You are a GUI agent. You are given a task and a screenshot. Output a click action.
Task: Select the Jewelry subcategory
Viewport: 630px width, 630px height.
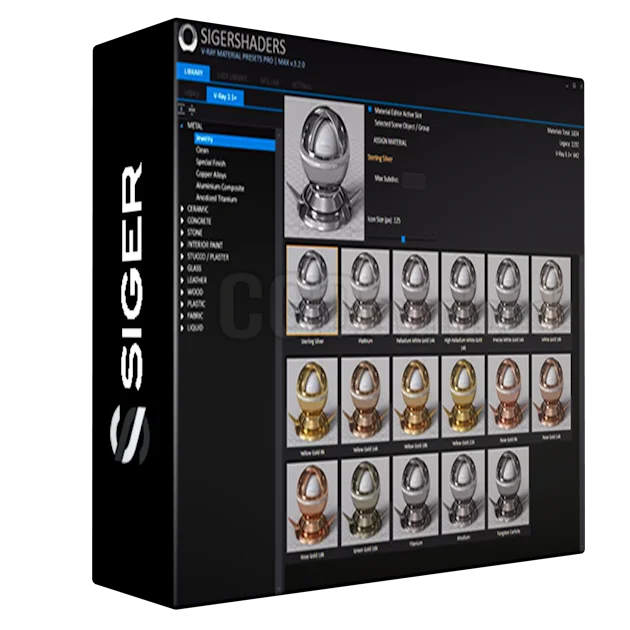pyautogui.click(x=235, y=141)
